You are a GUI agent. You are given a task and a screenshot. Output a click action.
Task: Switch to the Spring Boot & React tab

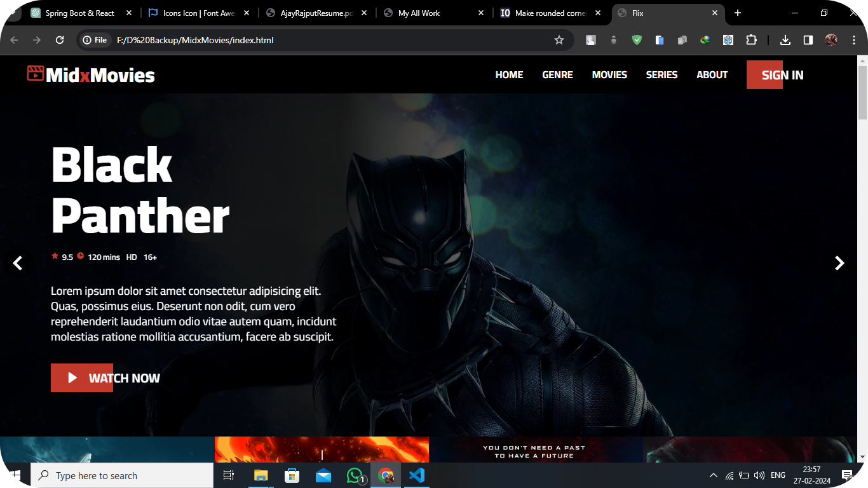(79, 13)
